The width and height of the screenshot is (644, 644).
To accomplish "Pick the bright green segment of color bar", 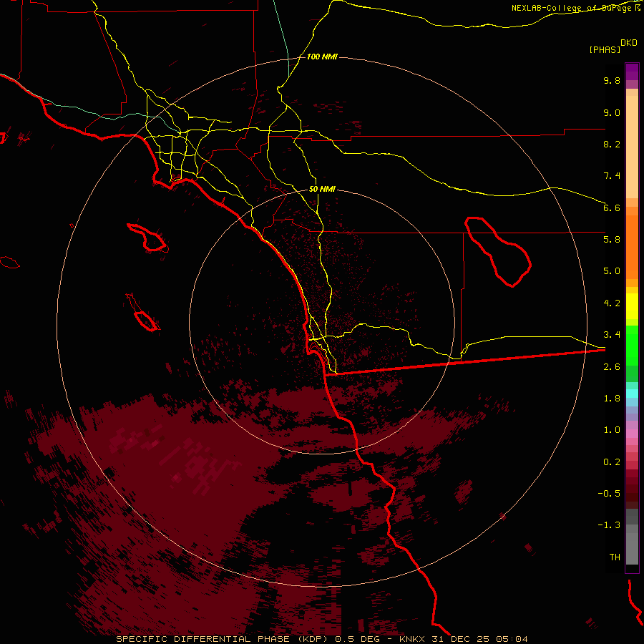I will pyautogui.click(x=632, y=345).
